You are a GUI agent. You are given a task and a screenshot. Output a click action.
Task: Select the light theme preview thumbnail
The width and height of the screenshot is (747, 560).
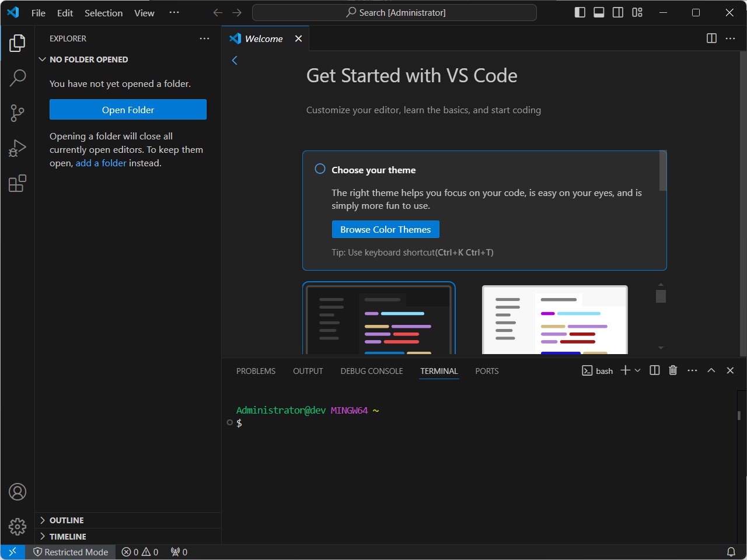pyautogui.click(x=555, y=320)
